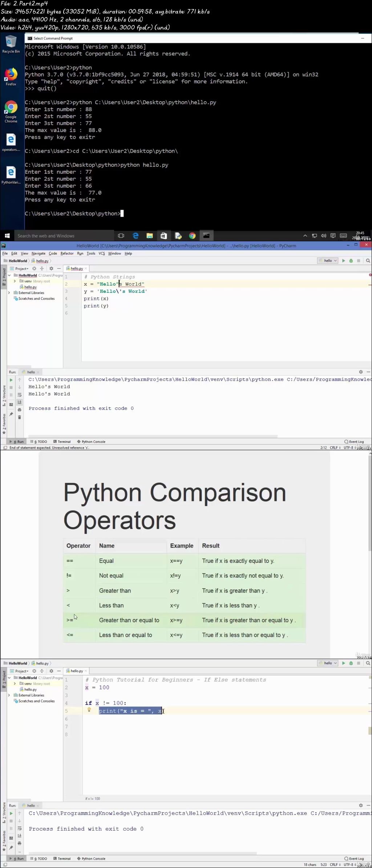Toggle soft-wrap in Run panel showing Hello's World
Image resolution: width=372 pixels, height=868 pixels.
click(20, 395)
